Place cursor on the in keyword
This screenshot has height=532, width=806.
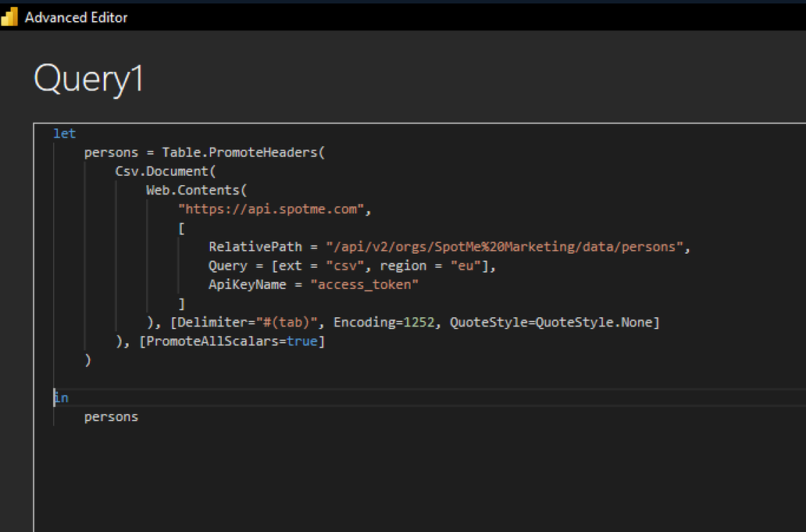pyautogui.click(x=61, y=398)
